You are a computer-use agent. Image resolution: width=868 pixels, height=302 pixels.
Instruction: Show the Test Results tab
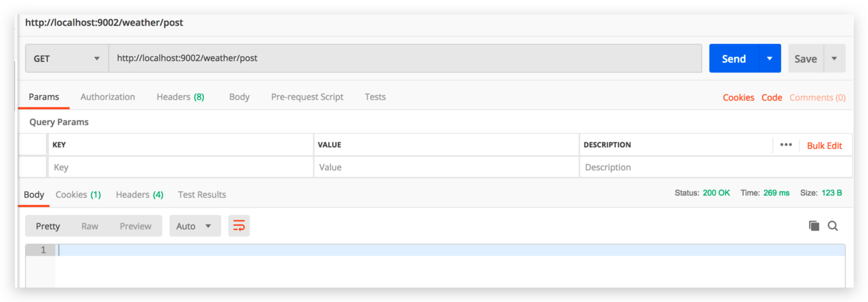(x=202, y=195)
